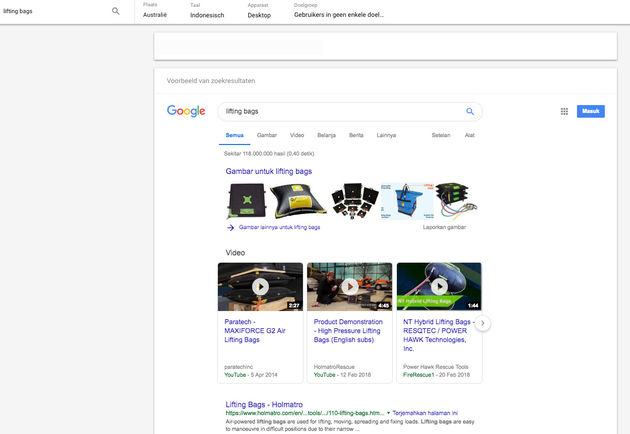Viewport: 630px width, 434px height.
Task: Click HolmatroRescue channel name
Action: pos(334,367)
